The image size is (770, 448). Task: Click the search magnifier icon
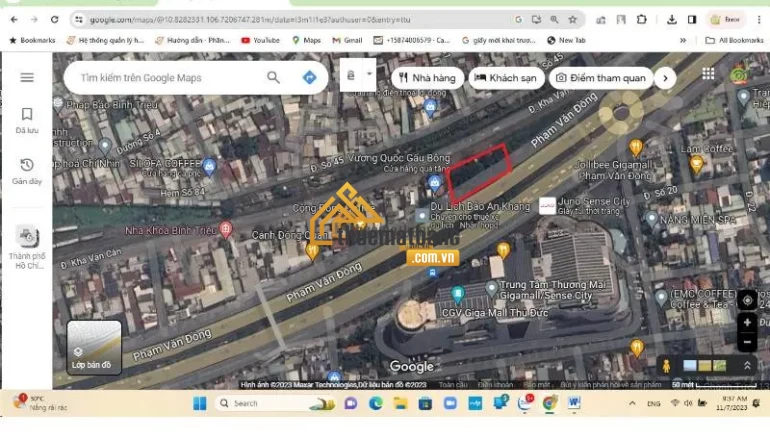[273, 77]
